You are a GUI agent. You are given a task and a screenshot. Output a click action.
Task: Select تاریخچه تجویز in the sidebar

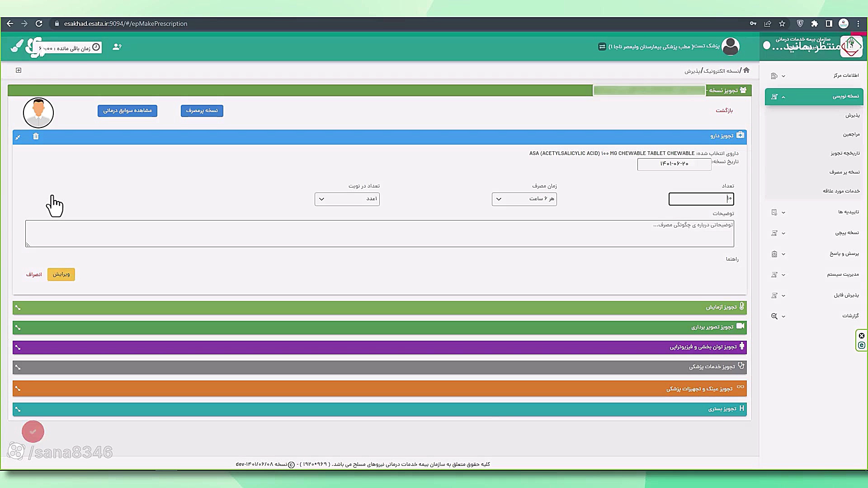[844, 153]
